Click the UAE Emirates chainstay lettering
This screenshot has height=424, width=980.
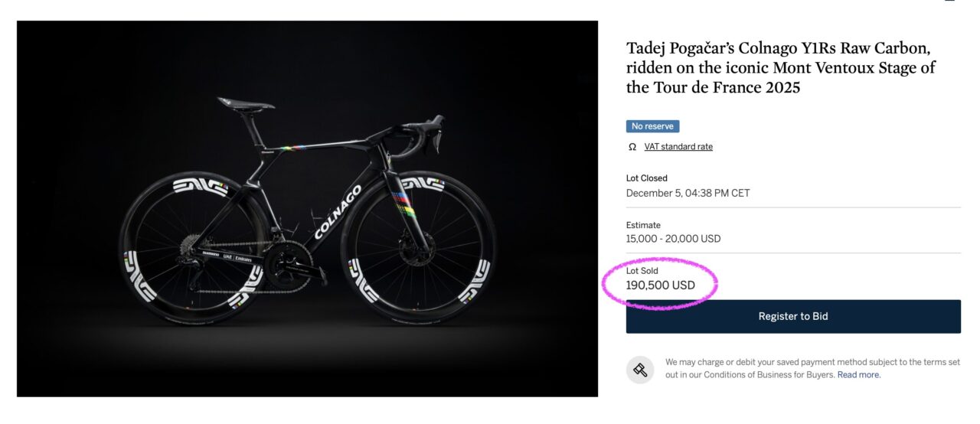tap(236, 257)
